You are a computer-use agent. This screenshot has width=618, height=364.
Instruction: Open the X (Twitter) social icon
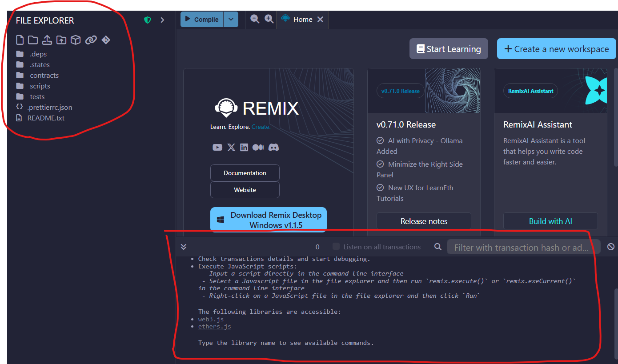[x=231, y=148]
